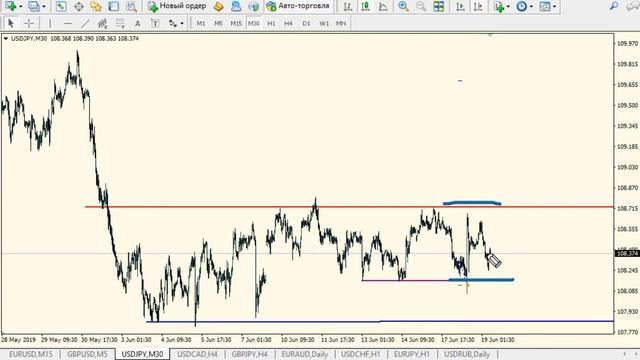Click the Indicators list icon
Image resolution: width=640 pixels, height=360 pixels.
click(499, 6)
